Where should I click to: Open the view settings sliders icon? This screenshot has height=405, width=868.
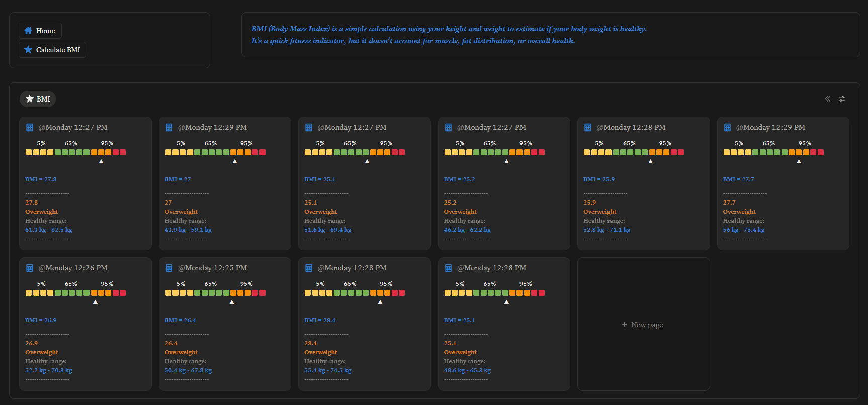pyautogui.click(x=842, y=99)
